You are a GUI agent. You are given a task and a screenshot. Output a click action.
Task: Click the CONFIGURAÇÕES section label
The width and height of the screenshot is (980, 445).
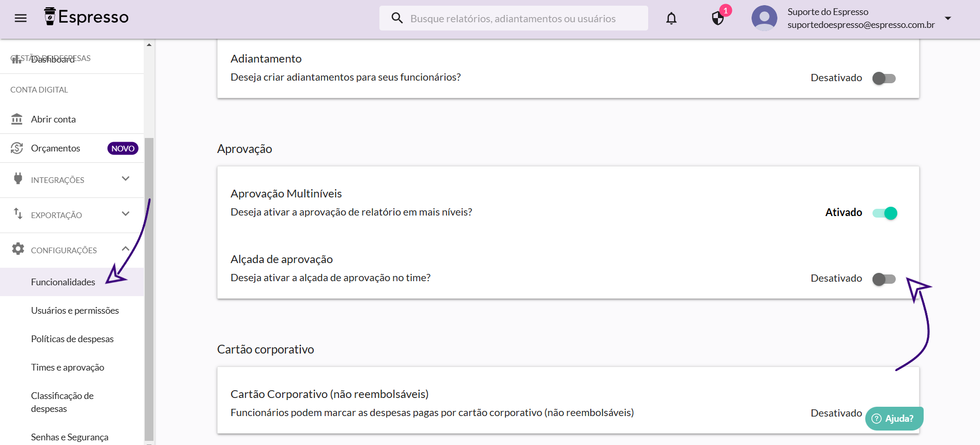pyautogui.click(x=64, y=250)
